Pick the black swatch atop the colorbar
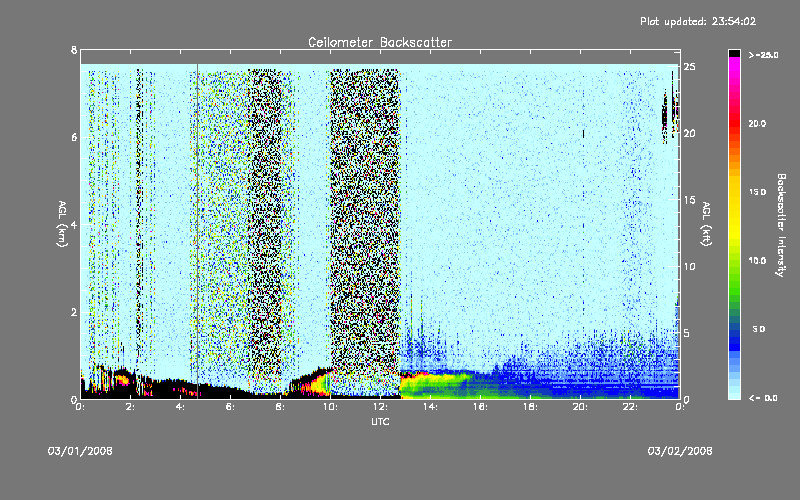This screenshot has width=800, height=500. coord(734,53)
